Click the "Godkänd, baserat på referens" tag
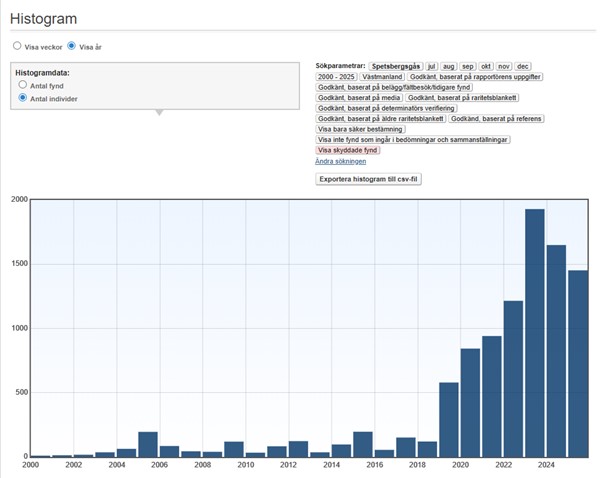602x478 pixels. tap(498, 119)
